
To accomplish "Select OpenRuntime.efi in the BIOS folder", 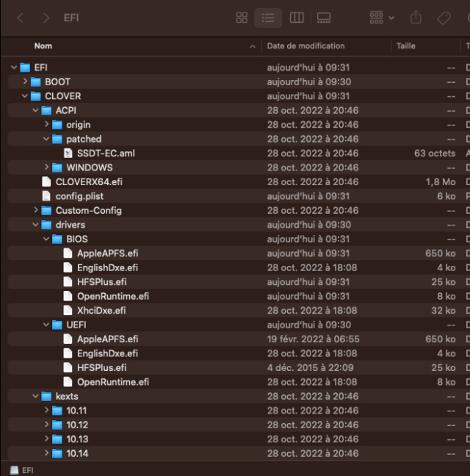I will [113, 296].
